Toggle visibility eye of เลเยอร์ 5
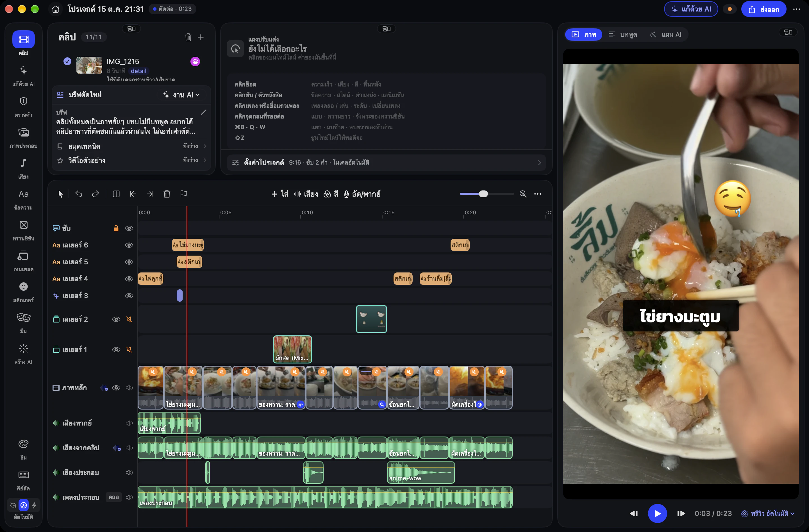This screenshot has width=809, height=532. (129, 262)
